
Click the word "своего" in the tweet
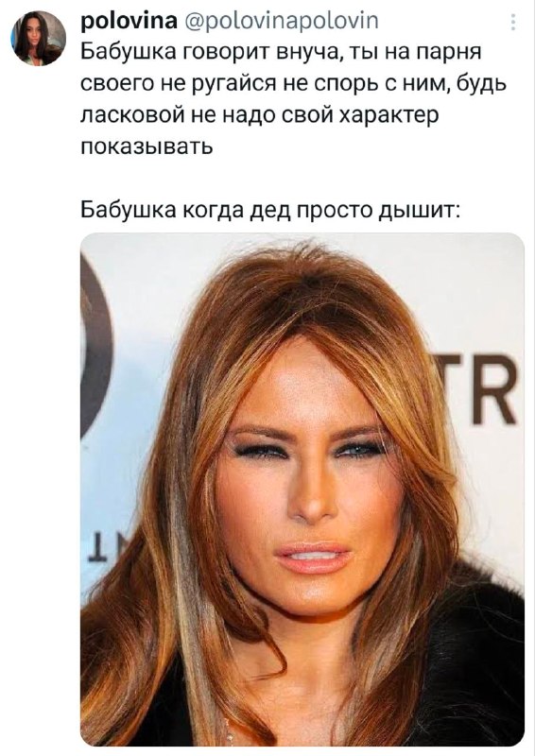118,85
